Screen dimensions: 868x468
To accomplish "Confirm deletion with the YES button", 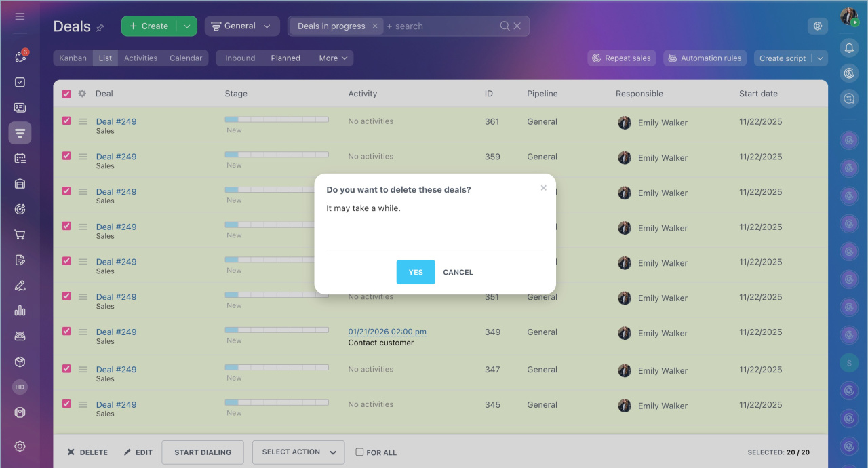I will (x=416, y=272).
